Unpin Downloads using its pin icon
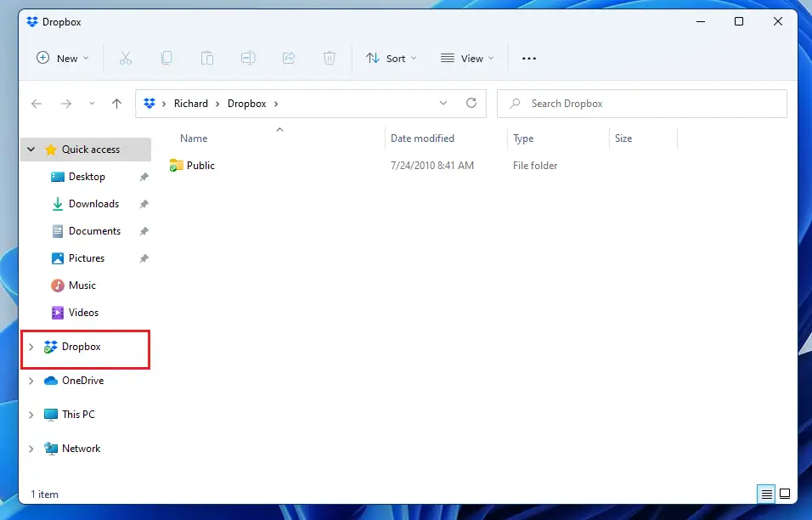 [144, 204]
